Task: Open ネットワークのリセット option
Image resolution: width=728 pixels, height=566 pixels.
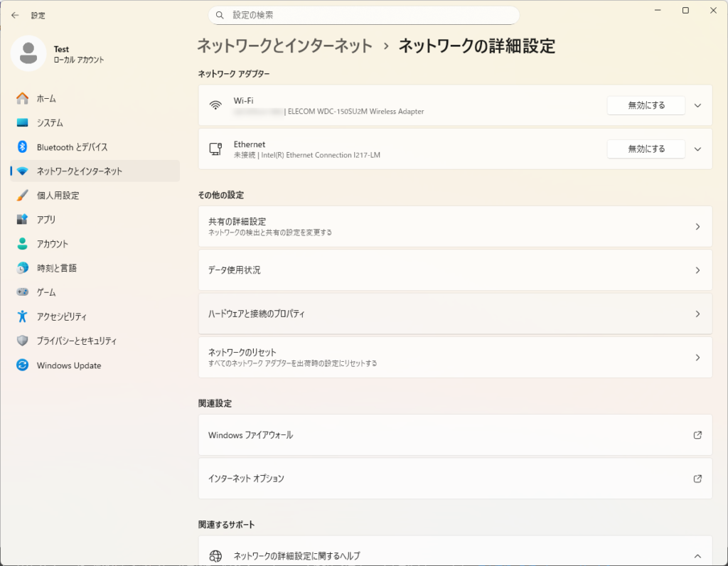Action: pos(455,357)
